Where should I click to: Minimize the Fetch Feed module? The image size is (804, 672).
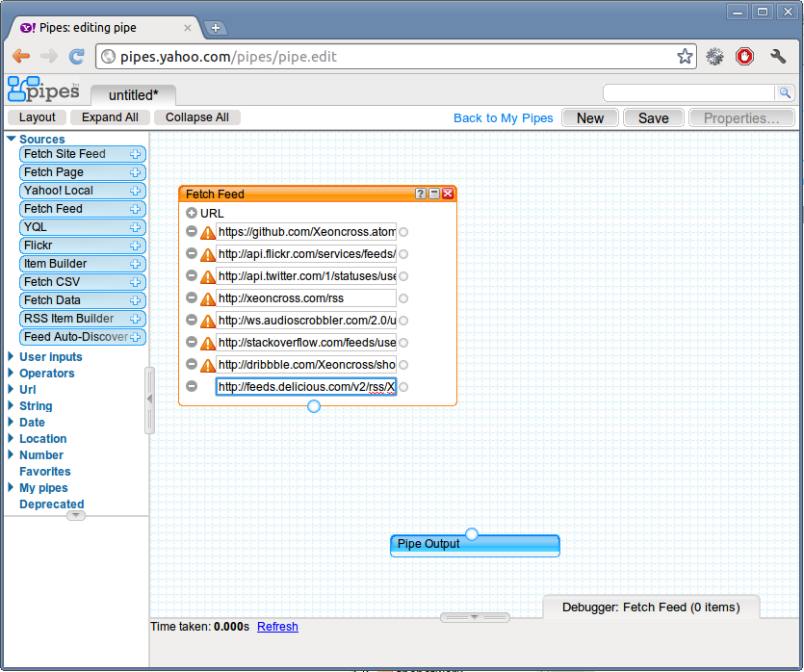point(434,194)
